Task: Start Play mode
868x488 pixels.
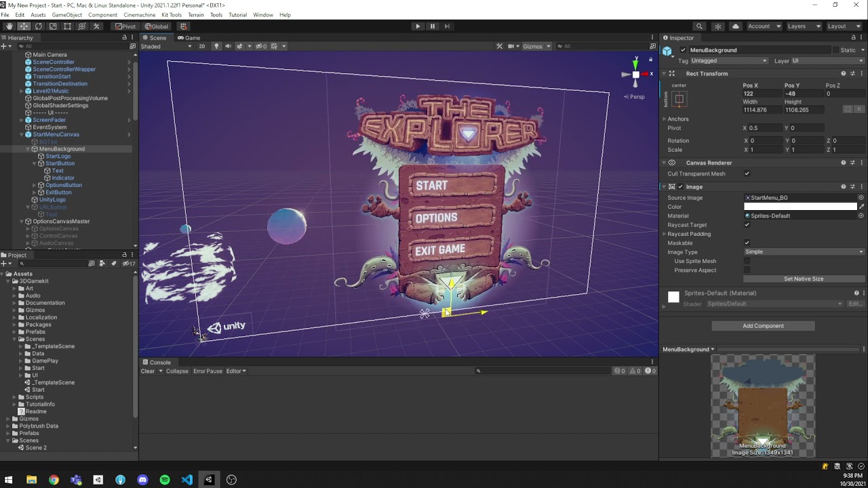Action: [x=418, y=26]
